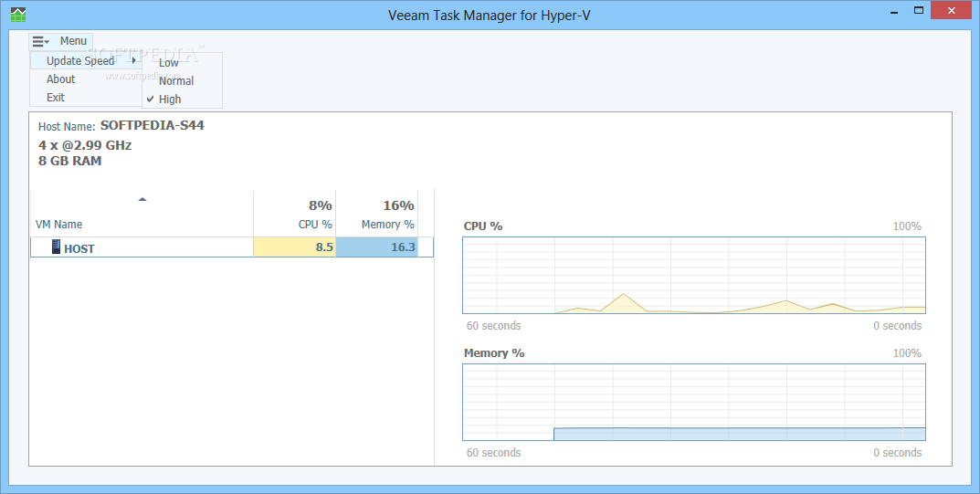Expand the Update Speed submenu
This screenshot has width=980, height=494.
pos(86,60)
